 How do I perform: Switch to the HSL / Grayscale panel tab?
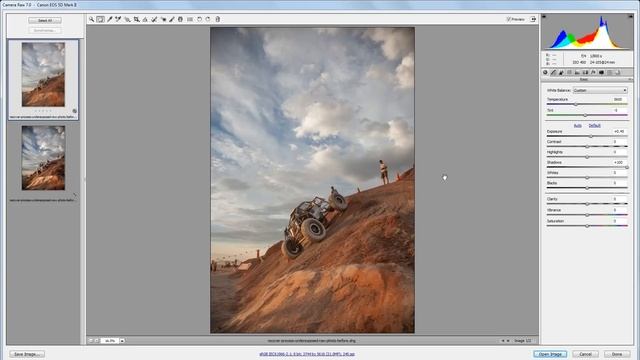coord(569,72)
